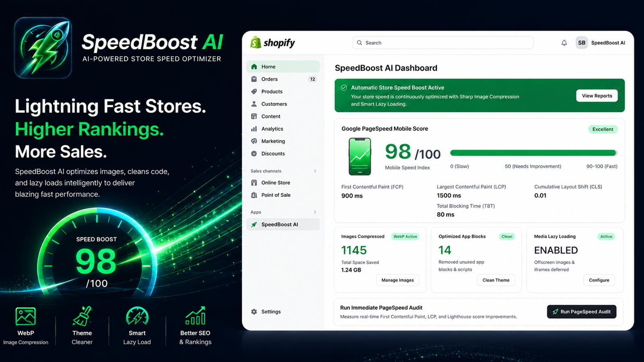Click the 1145 images compressed value
This screenshot has height=362, width=644.
pos(354,250)
